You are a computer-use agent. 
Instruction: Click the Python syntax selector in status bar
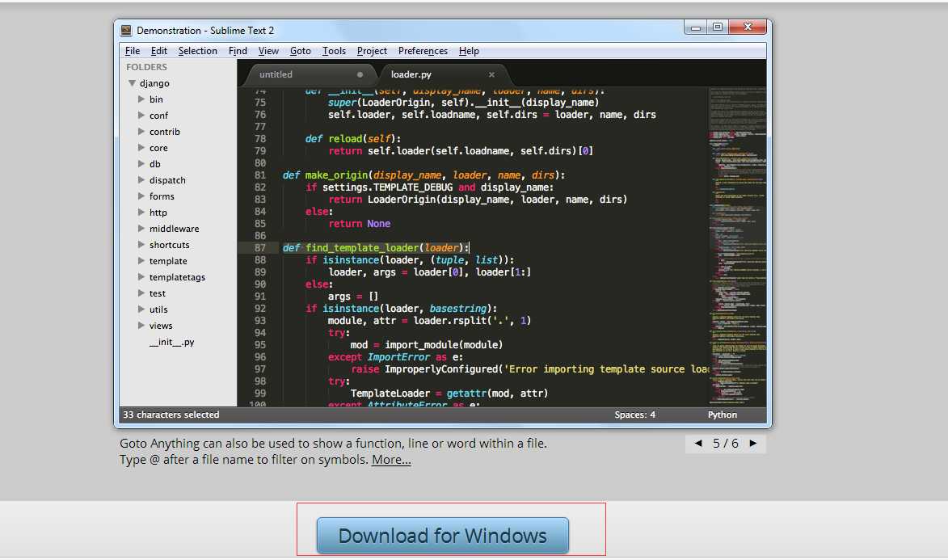tap(723, 415)
